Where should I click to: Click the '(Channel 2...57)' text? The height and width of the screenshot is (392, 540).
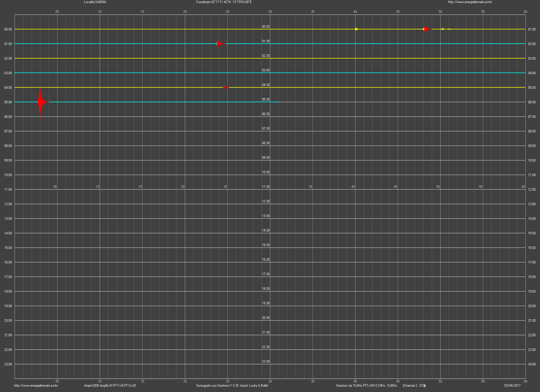click(413, 386)
